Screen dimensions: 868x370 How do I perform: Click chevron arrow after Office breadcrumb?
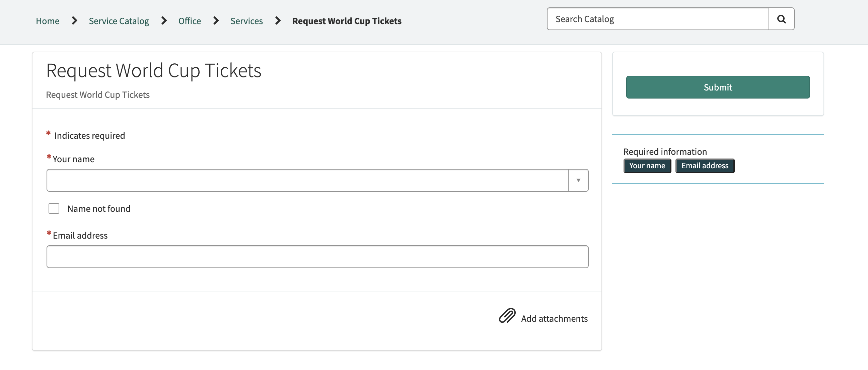coord(216,21)
